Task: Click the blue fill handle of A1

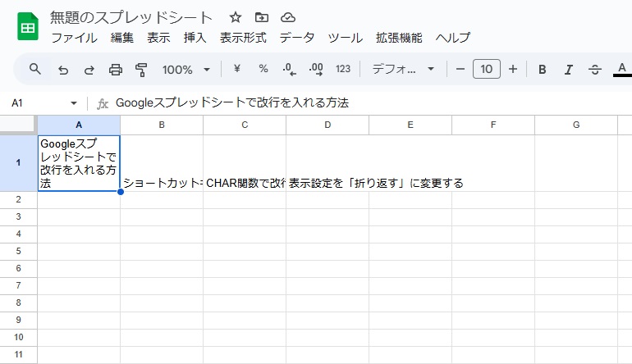Action: (121, 192)
